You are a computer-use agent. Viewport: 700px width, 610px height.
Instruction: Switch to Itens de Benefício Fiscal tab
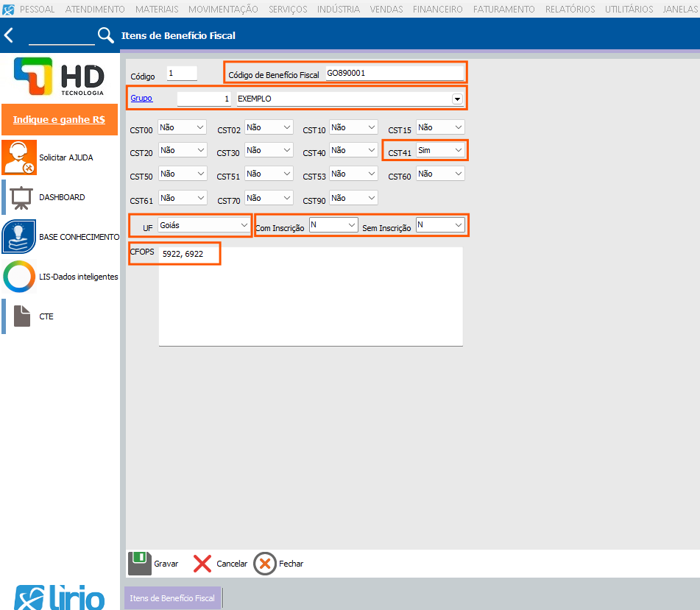(172, 598)
